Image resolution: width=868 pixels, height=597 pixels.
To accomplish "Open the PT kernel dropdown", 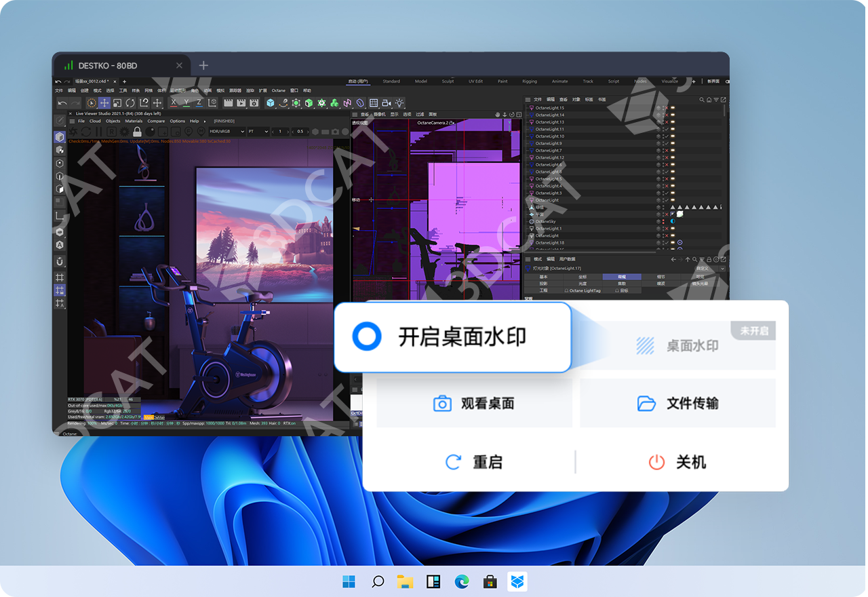I will click(x=258, y=131).
